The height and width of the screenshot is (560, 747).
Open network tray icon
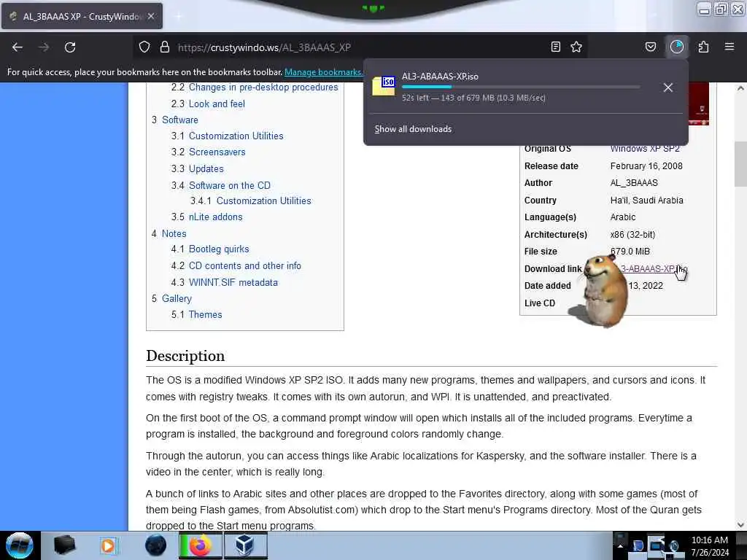click(x=657, y=545)
